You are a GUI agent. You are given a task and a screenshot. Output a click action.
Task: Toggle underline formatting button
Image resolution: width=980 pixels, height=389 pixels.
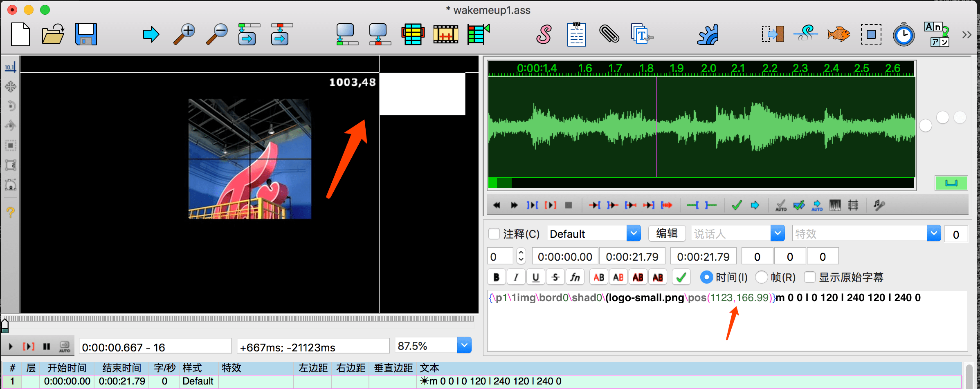click(x=536, y=277)
